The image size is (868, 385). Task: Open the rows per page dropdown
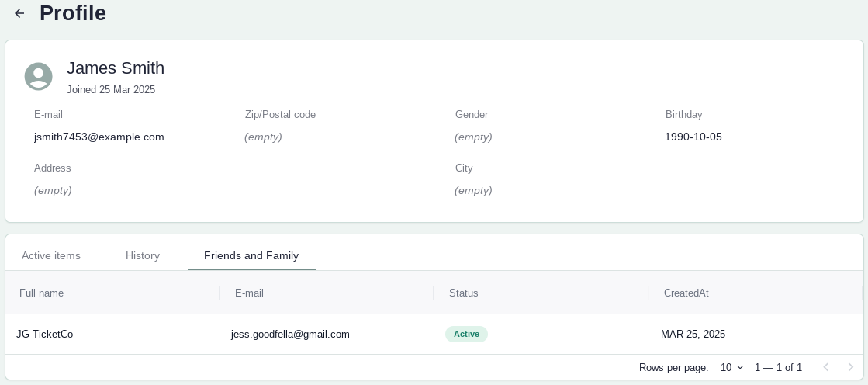731,367
